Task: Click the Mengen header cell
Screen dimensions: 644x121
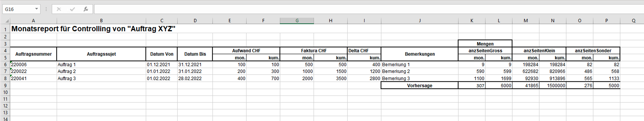Action: [x=485, y=44]
